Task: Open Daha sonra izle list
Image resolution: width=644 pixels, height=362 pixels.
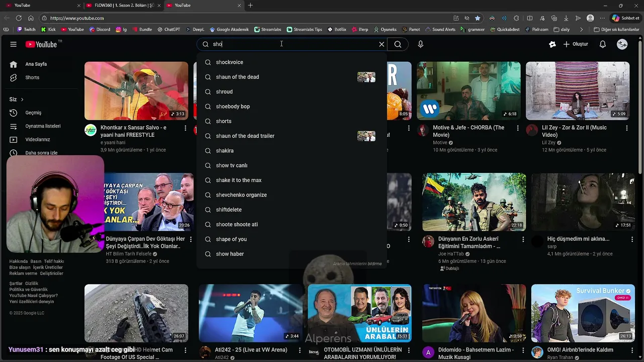Action: click(x=41, y=152)
